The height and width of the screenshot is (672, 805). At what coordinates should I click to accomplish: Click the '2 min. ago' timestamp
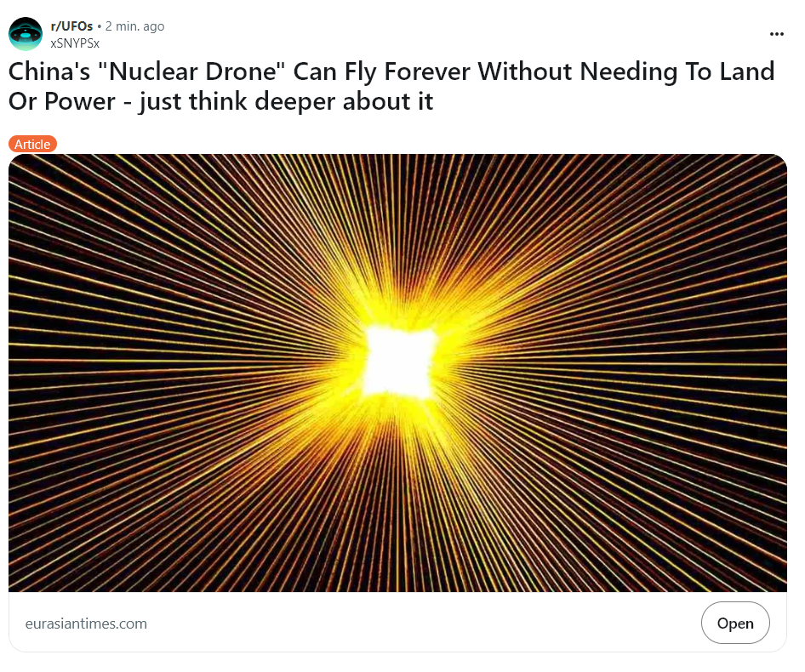134,26
